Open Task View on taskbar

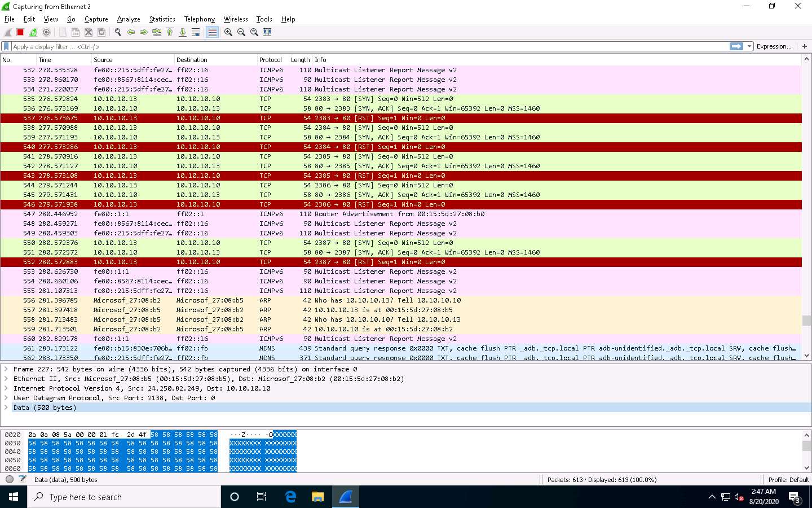[262, 497]
